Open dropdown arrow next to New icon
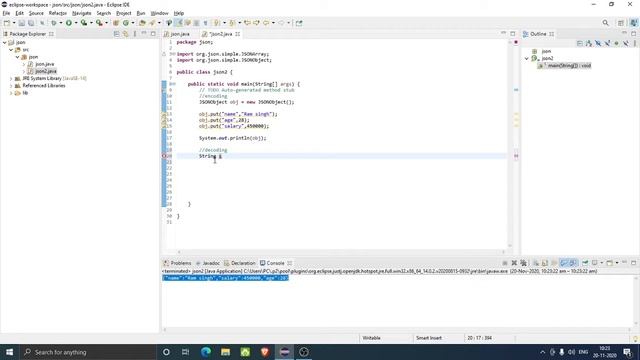The width and height of the screenshot is (640, 360). click(x=14, y=23)
